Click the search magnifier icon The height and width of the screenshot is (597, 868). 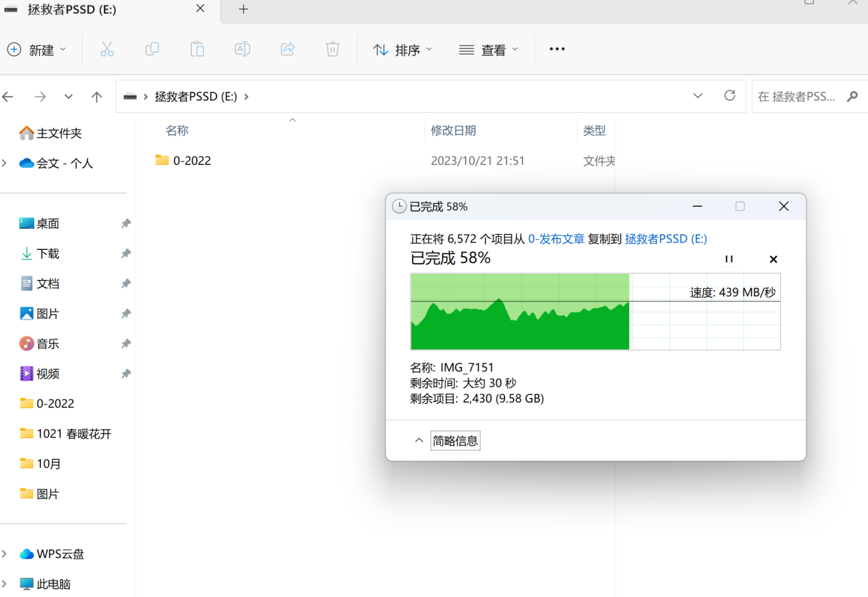pyautogui.click(x=852, y=97)
